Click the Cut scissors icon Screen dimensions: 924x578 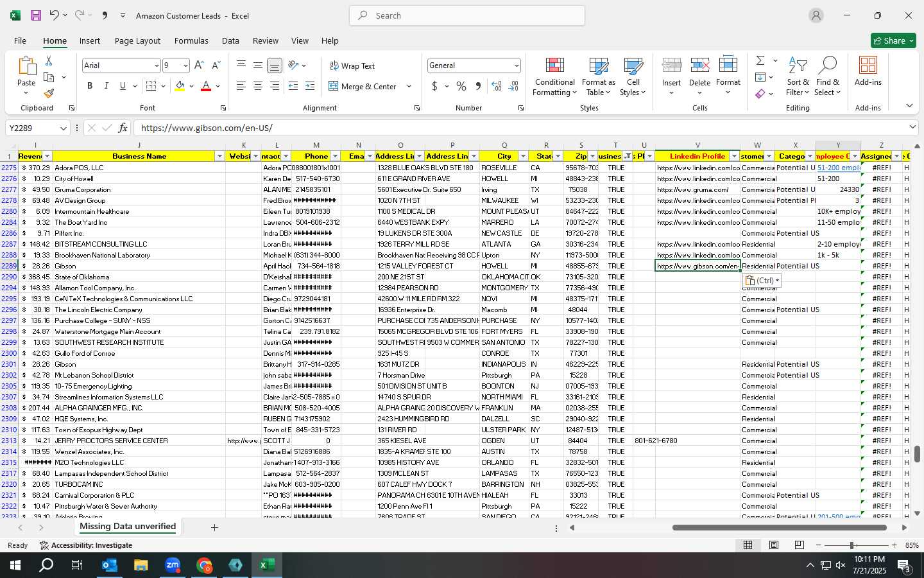point(49,60)
